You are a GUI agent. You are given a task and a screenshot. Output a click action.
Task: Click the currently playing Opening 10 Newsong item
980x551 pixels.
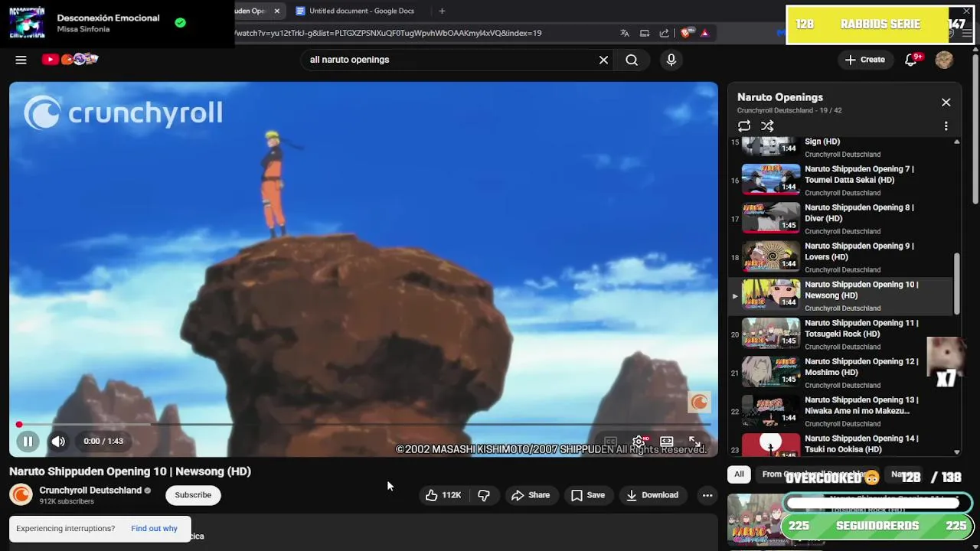[x=842, y=295]
